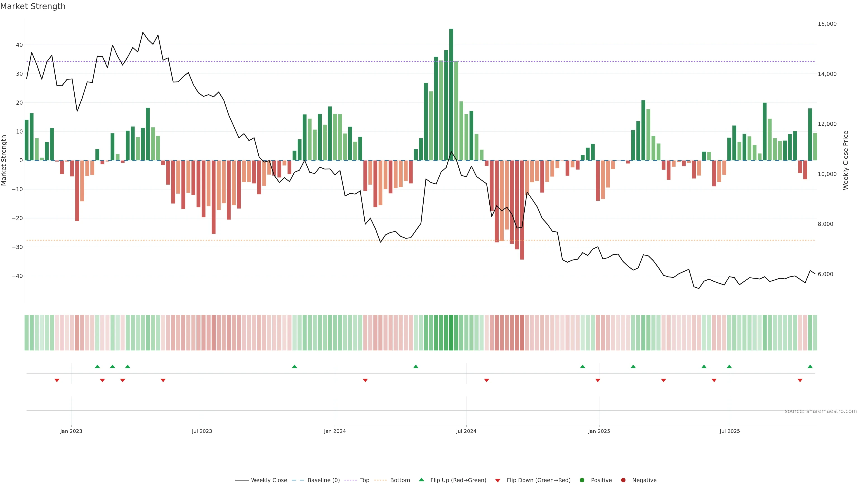Click the rightmost green flip-up triangle marker
This screenshot has width=868, height=488.
pos(810,366)
